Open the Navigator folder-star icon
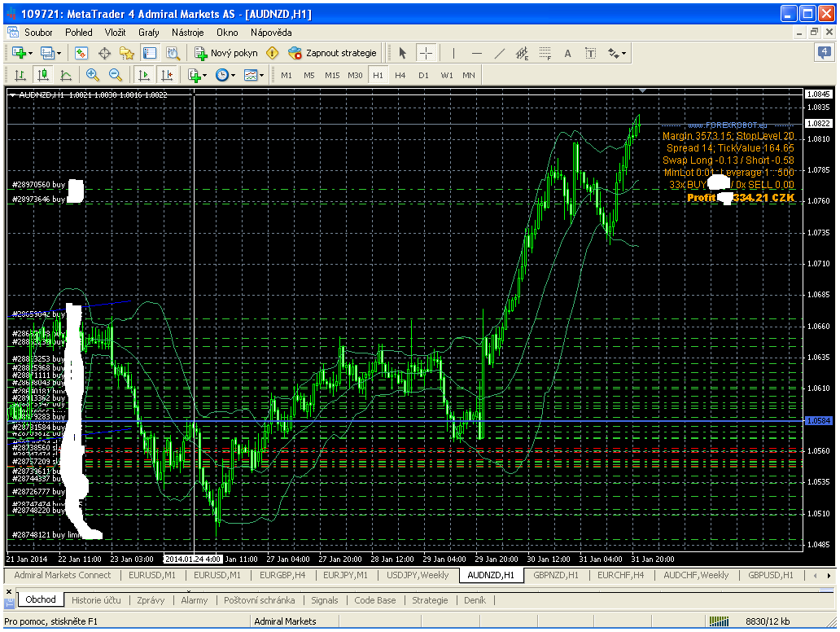 127,53
